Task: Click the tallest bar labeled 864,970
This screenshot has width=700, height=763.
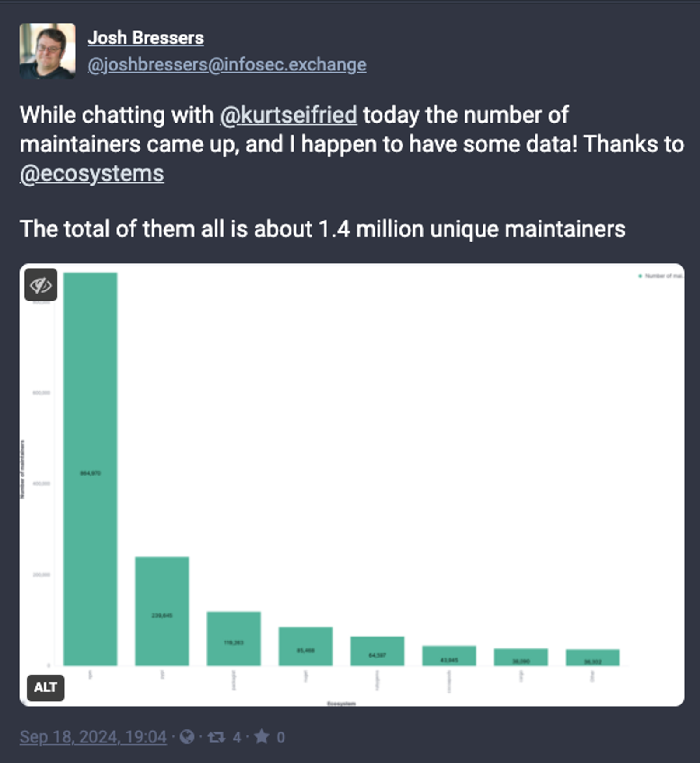Action: point(91,469)
